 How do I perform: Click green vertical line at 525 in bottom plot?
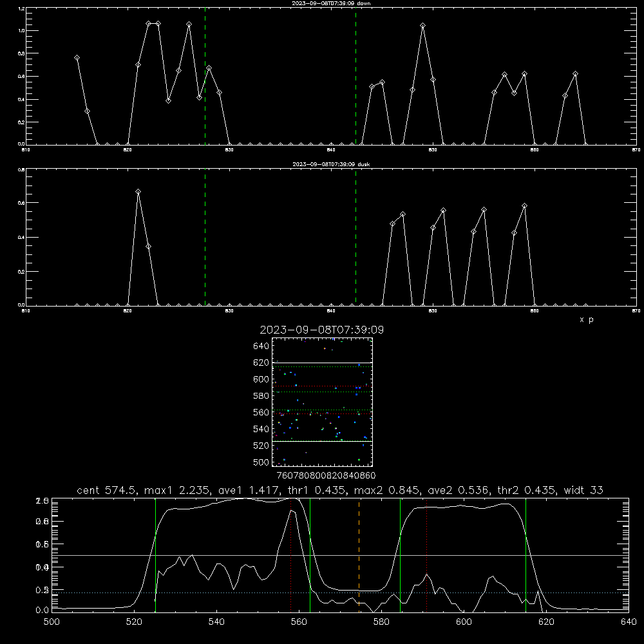pyautogui.click(x=155, y=555)
